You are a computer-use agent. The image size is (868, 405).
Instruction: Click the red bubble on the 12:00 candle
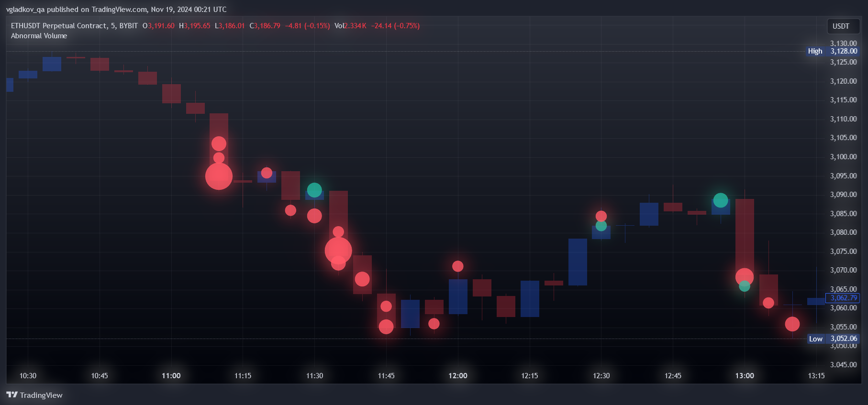tap(458, 266)
